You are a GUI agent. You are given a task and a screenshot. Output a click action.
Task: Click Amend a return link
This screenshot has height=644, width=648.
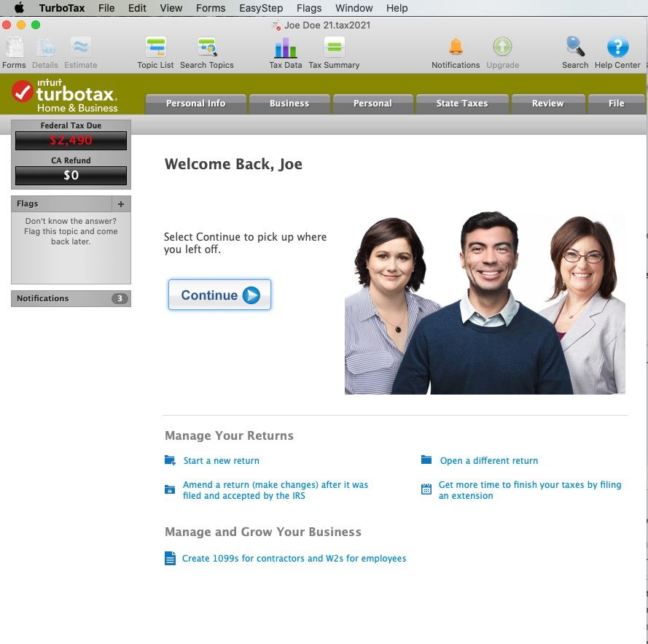[276, 489]
